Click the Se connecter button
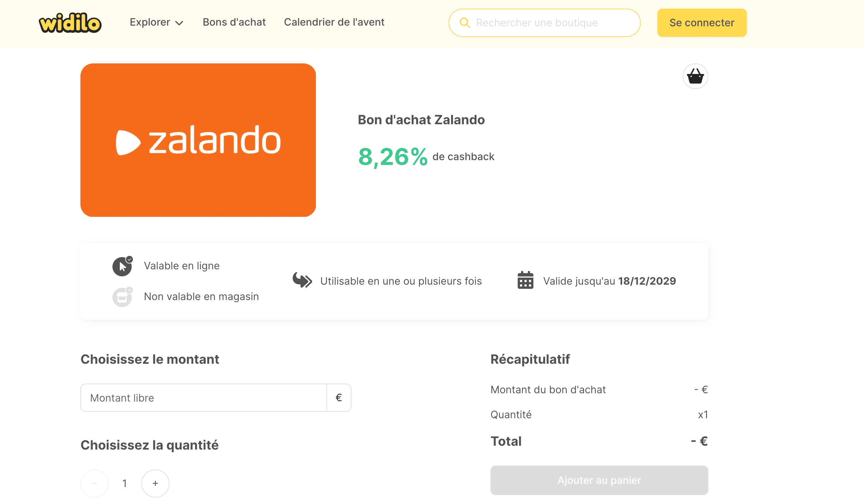This screenshot has height=504, width=864. tap(702, 23)
